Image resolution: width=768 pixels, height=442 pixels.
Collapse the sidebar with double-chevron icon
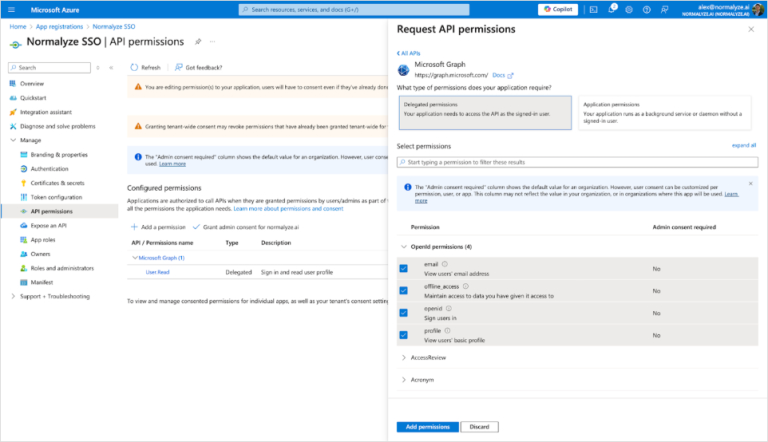(x=110, y=67)
